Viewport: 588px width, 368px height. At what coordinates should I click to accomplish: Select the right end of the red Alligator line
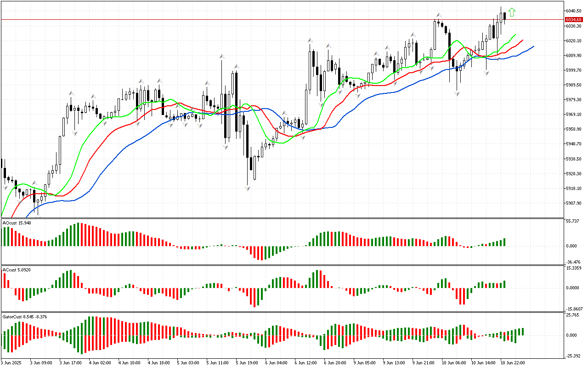523,40
